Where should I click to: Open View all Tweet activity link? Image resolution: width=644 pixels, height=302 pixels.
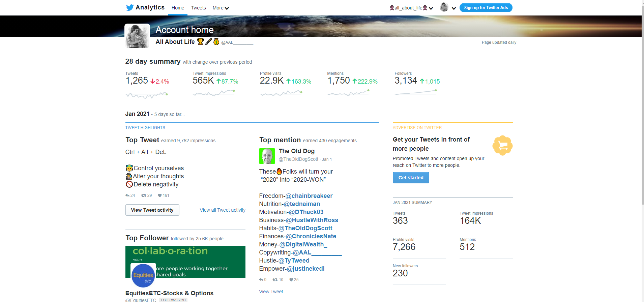coord(223,210)
